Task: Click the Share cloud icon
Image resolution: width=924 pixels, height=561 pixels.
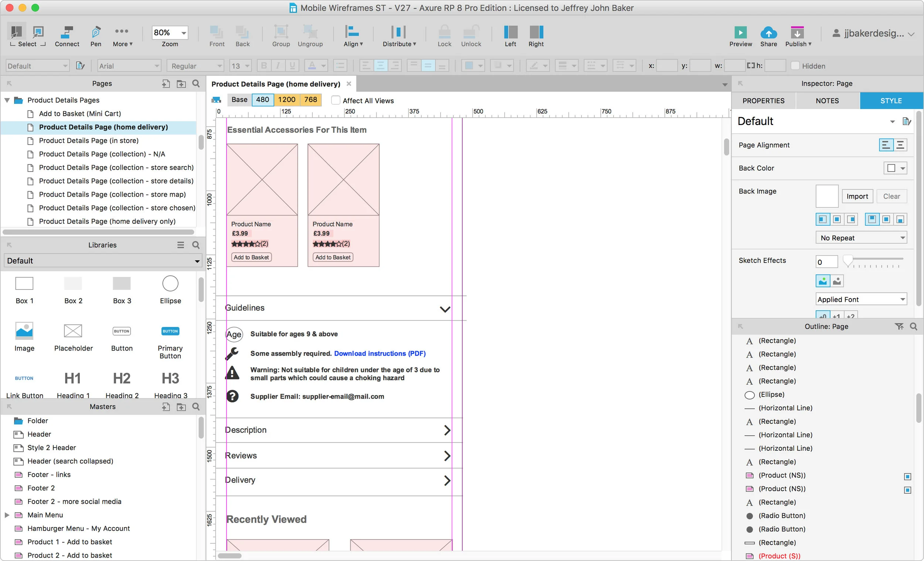Action: click(768, 33)
